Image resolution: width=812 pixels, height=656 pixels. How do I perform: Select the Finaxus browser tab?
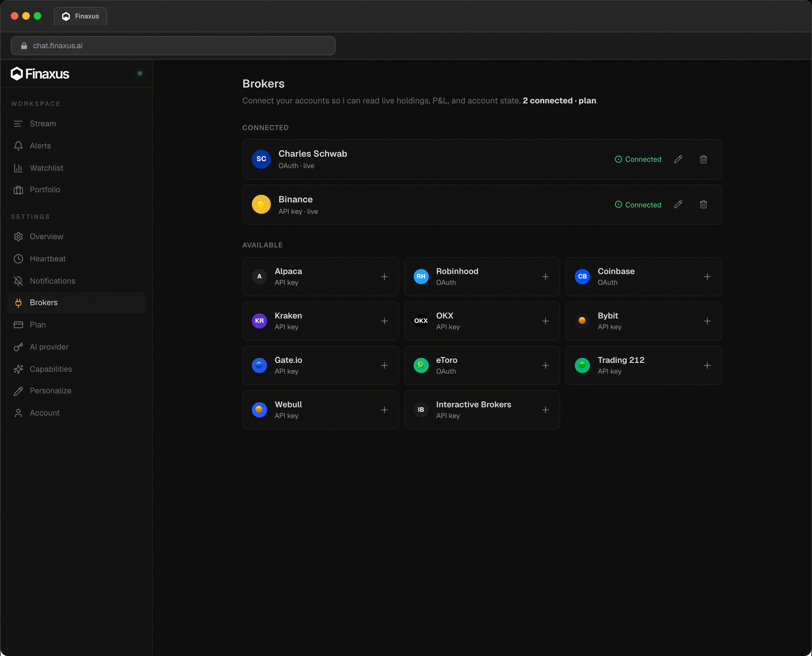click(81, 16)
